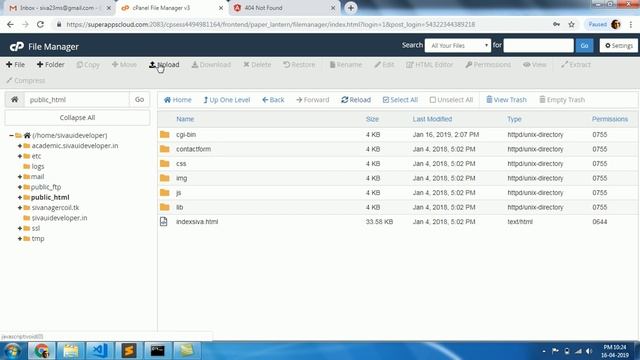Open Visual Studio Code from taskbar
This screenshot has width=640, height=360.
99,350
